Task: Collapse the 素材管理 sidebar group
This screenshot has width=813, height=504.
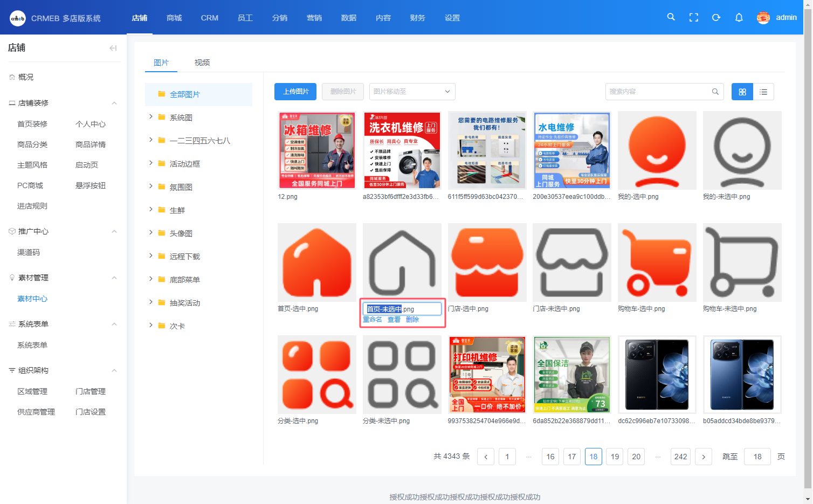Action: [x=114, y=278]
